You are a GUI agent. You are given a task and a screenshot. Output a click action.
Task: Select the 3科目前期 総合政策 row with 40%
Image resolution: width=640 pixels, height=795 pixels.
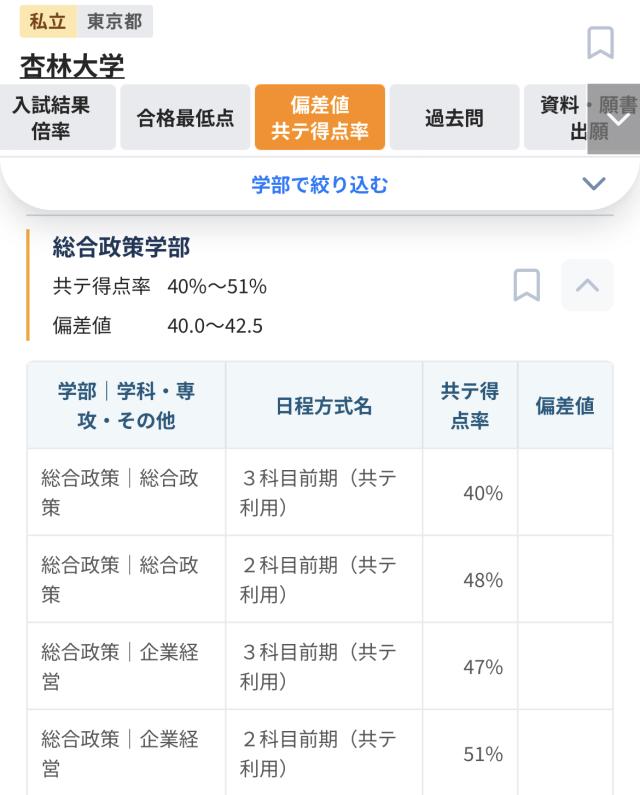pos(320,492)
